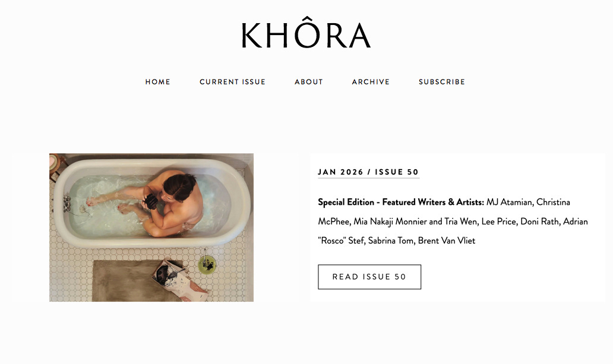Screen dimensions: 613x364
Task: Open the Current Issue menu item
Action: [x=233, y=82]
